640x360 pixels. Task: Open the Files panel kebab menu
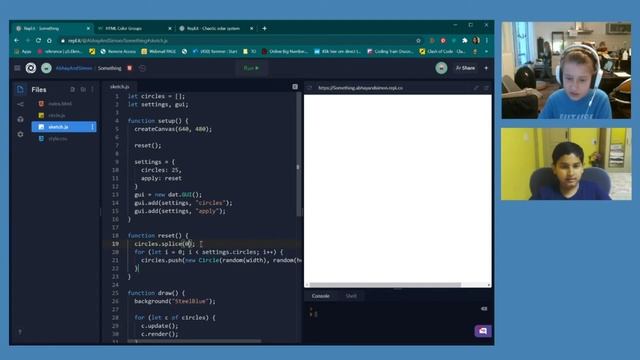tap(92, 89)
